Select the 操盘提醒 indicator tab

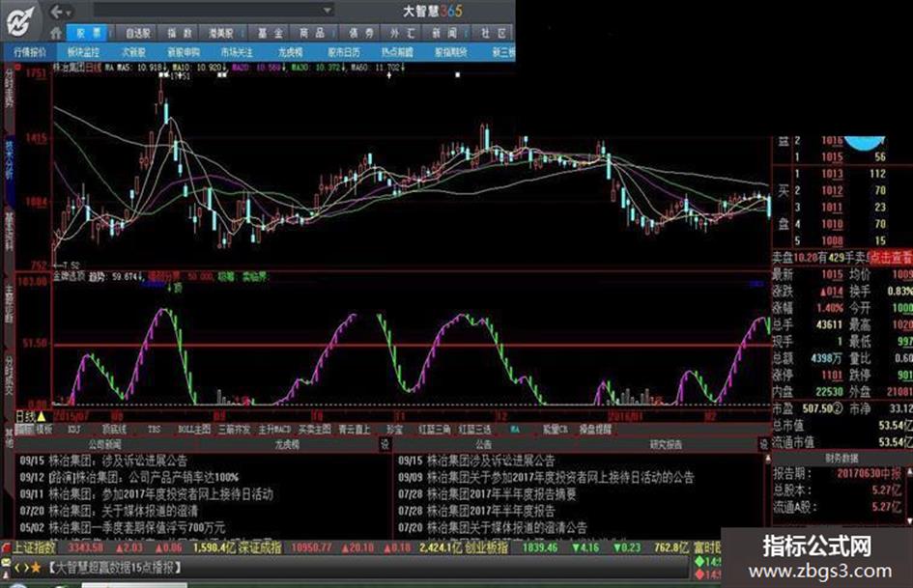click(x=595, y=429)
